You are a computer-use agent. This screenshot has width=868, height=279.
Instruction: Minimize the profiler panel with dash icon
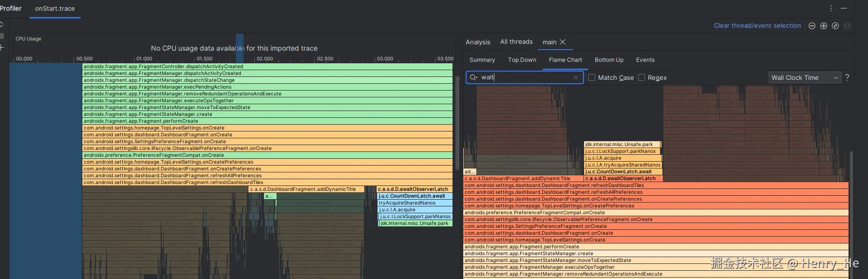tap(844, 8)
